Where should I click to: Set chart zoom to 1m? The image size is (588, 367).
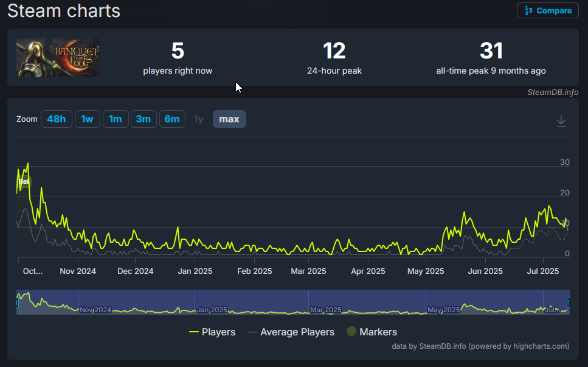click(116, 119)
